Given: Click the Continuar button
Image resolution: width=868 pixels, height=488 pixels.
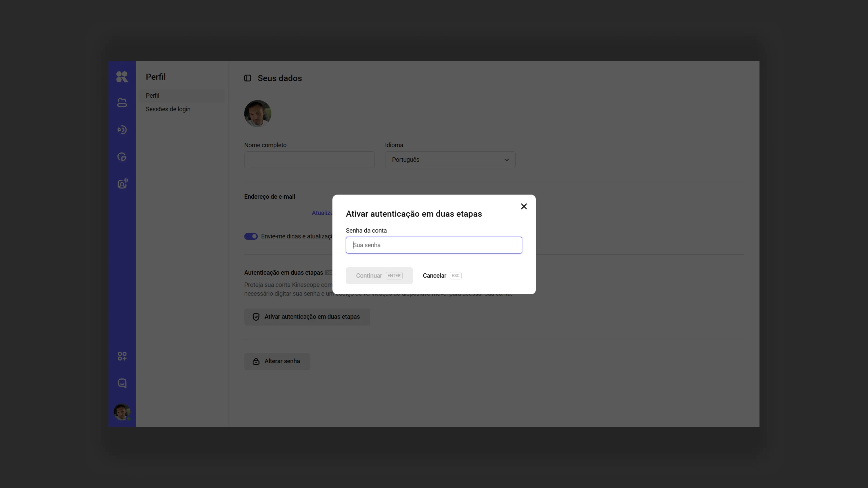Looking at the screenshot, I should tap(379, 275).
